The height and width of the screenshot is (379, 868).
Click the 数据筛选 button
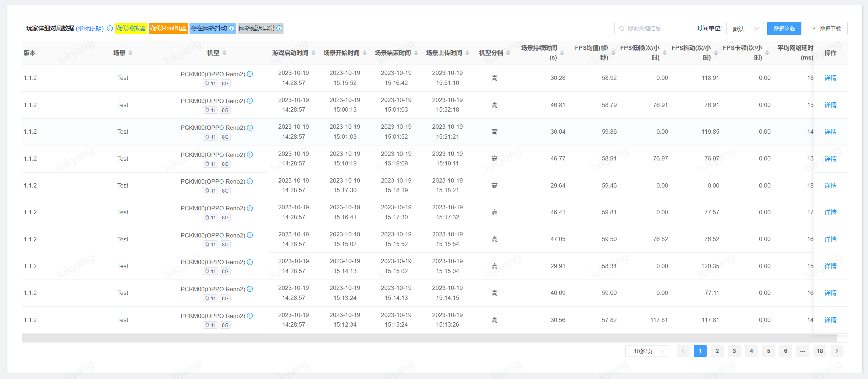click(784, 29)
